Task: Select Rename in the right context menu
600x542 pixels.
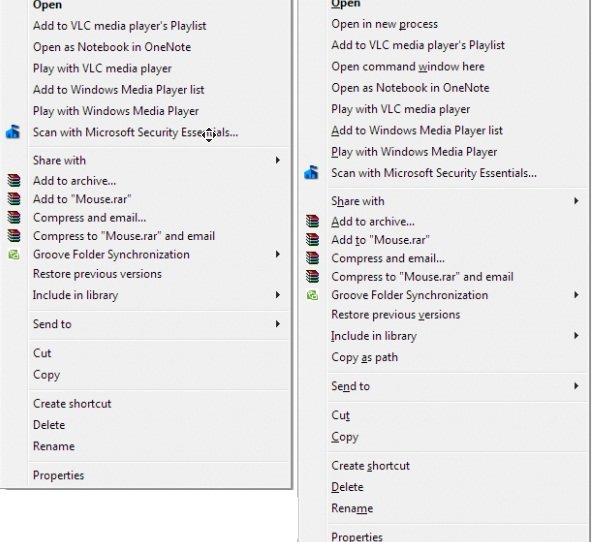Action: [352, 508]
